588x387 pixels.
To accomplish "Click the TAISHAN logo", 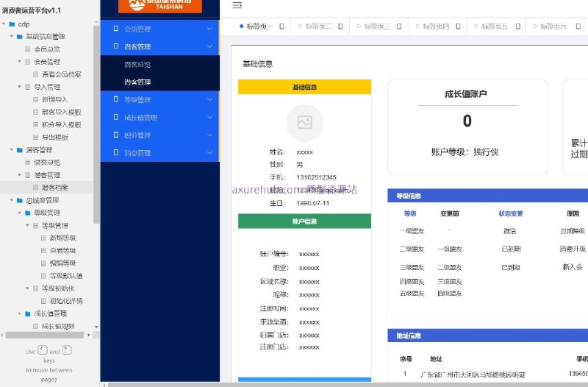I will point(160,5).
